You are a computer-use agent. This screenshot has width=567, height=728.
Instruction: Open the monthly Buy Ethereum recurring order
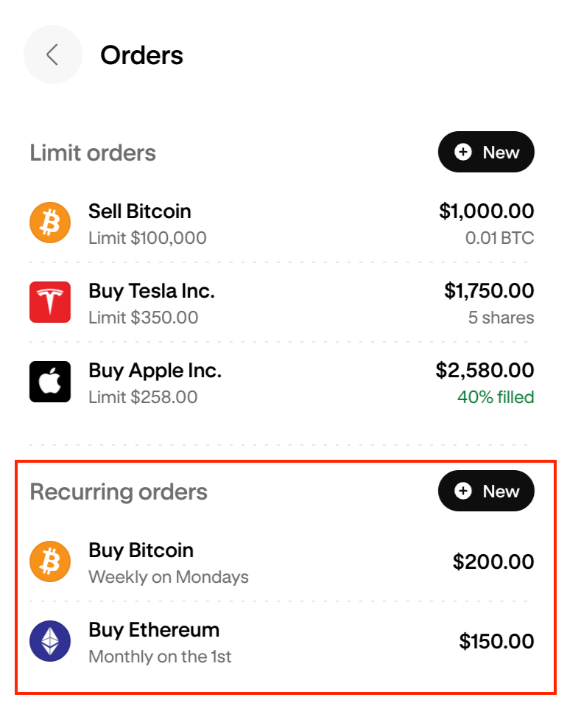point(282,642)
